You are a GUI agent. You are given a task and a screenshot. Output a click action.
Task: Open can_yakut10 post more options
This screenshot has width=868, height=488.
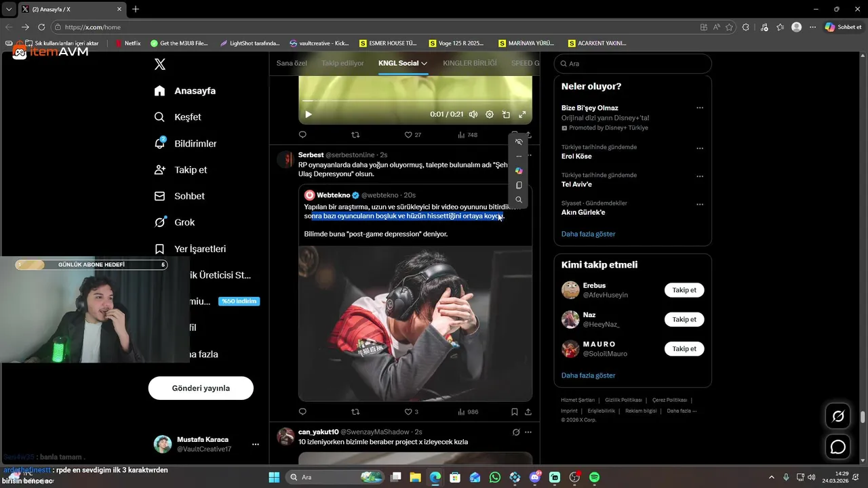(x=528, y=432)
